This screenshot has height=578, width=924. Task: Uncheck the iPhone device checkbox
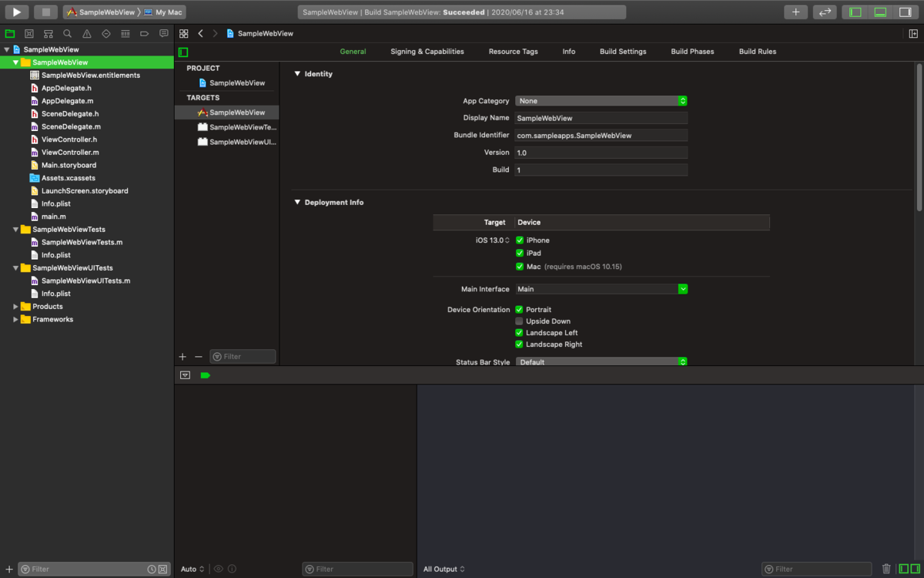point(520,240)
